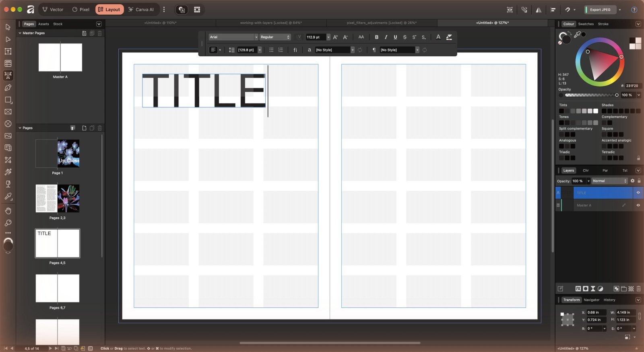Screen dimensions: 644x352
Task: Toggle italic formatting
Action: point(386,37)
